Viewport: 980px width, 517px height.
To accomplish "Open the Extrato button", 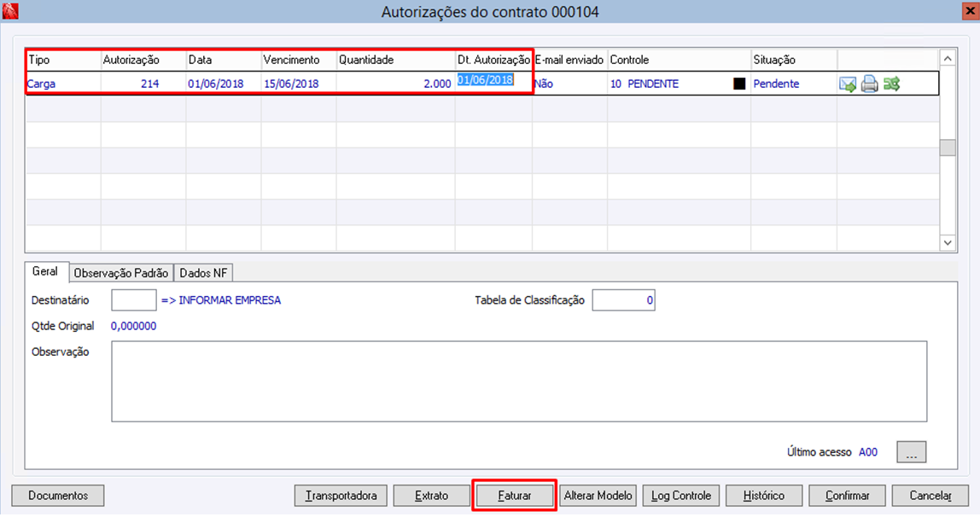I will pos(431,496).
